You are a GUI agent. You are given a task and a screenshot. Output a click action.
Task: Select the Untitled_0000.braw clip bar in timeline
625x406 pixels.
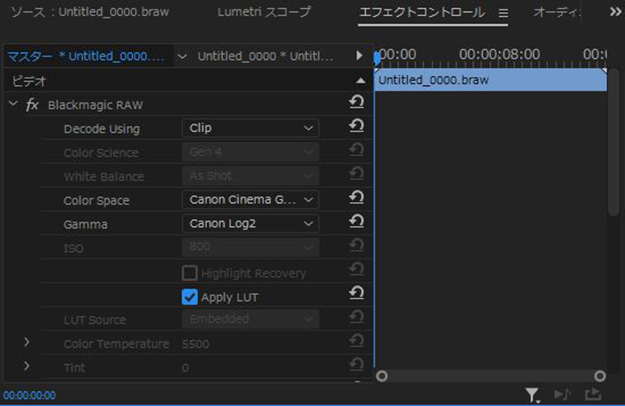(490, 80)
